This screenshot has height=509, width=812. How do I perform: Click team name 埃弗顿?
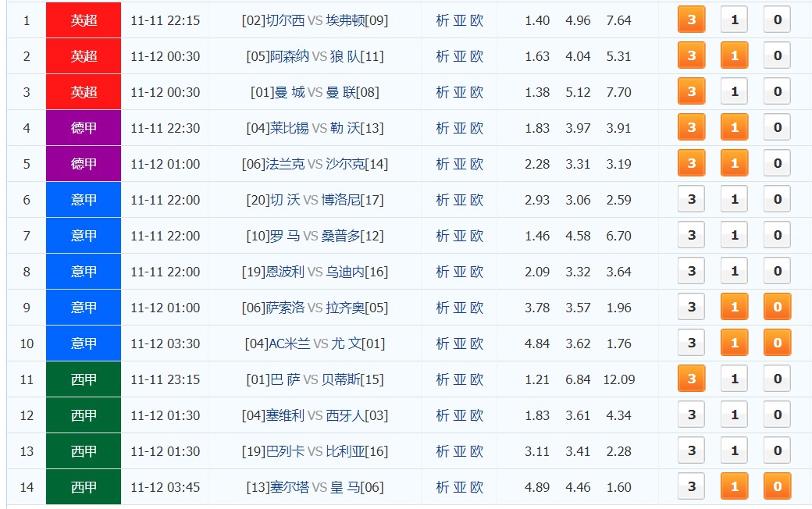tap(345, 20)
